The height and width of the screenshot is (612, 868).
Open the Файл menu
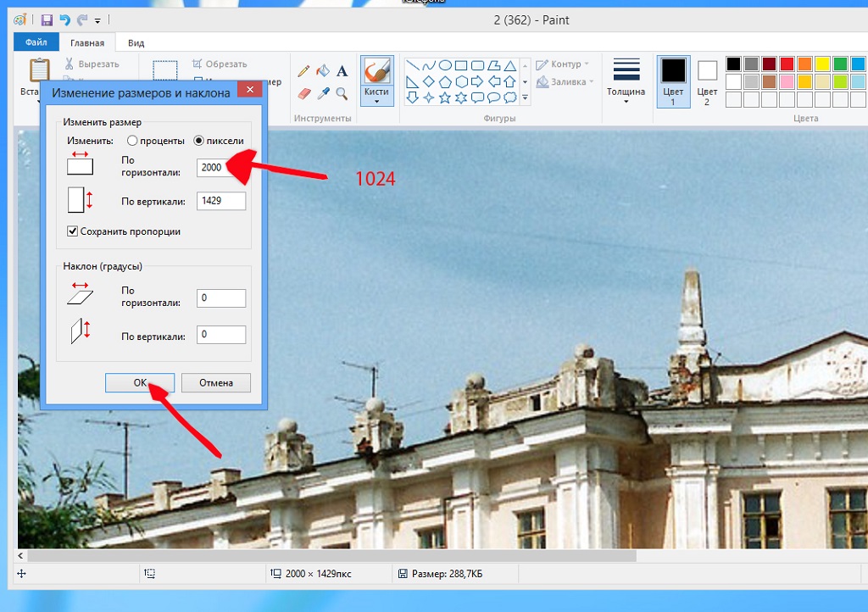36,42
